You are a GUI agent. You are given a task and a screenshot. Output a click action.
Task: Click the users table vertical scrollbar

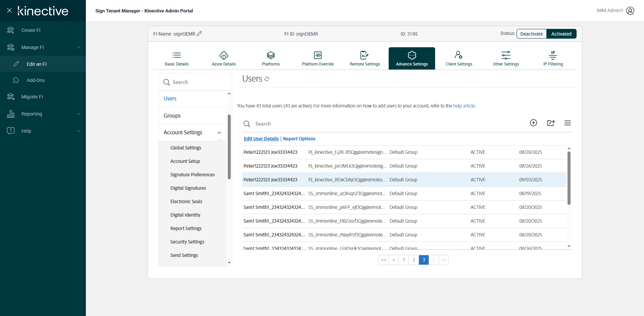click(569, 178)
